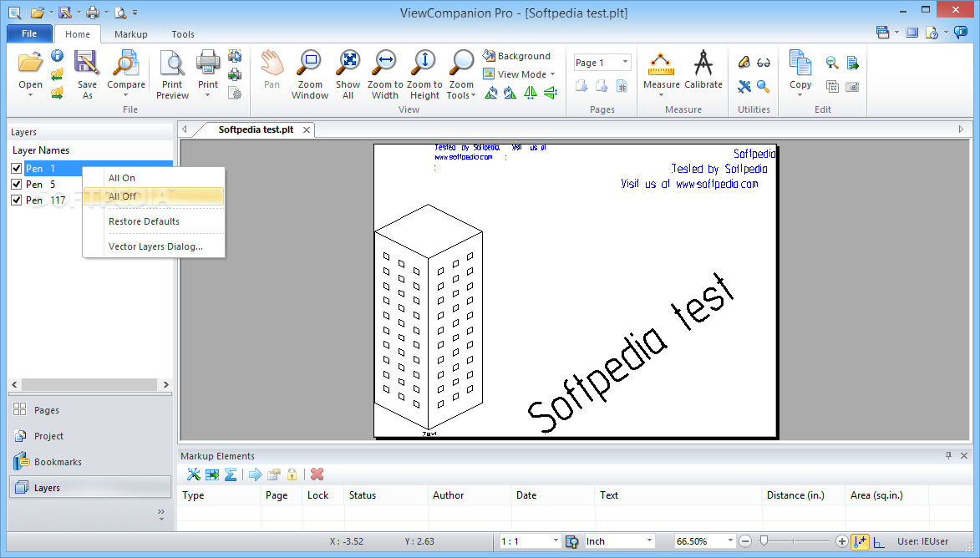Click the camera snapshot icon in Edit

(852, 86)
